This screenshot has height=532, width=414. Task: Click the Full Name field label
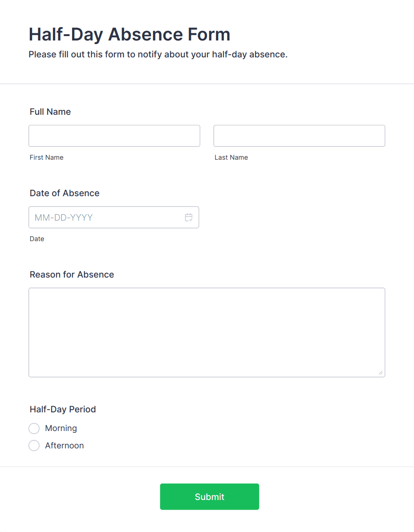point(50,112)
